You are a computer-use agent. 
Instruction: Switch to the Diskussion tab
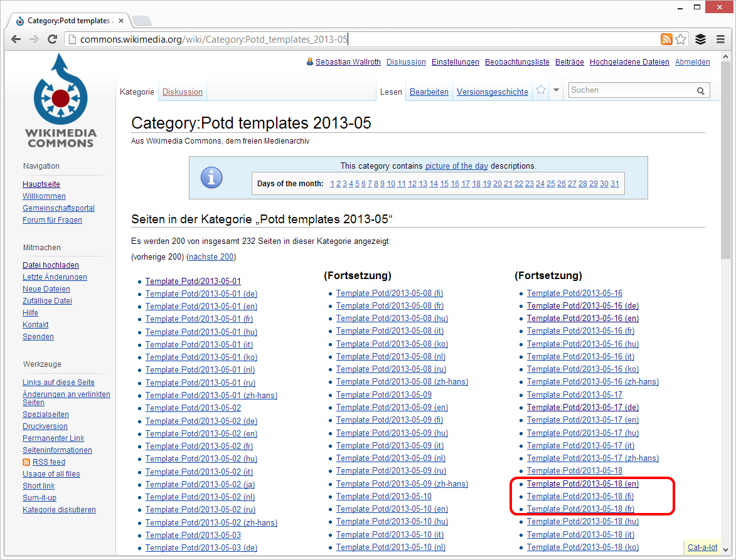[182, 92]
